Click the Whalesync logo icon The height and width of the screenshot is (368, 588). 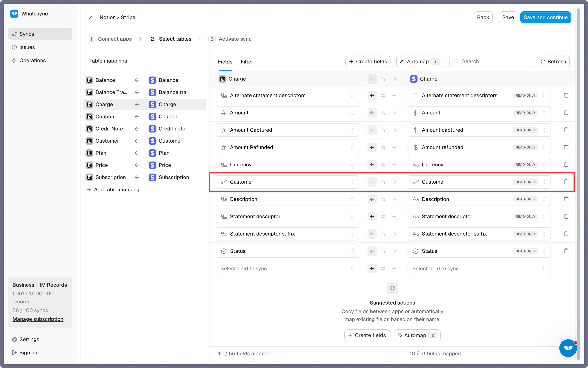click(14, 14)
